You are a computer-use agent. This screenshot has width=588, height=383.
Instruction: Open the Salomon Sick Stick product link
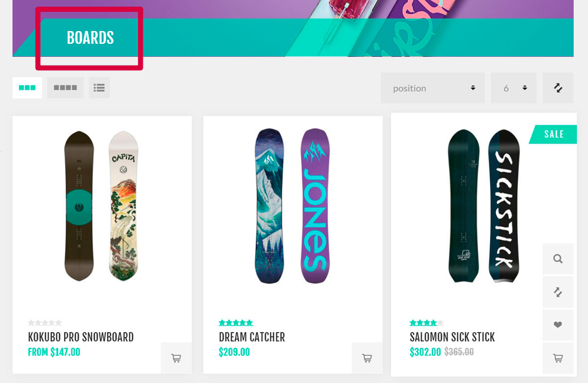point(452,337)
